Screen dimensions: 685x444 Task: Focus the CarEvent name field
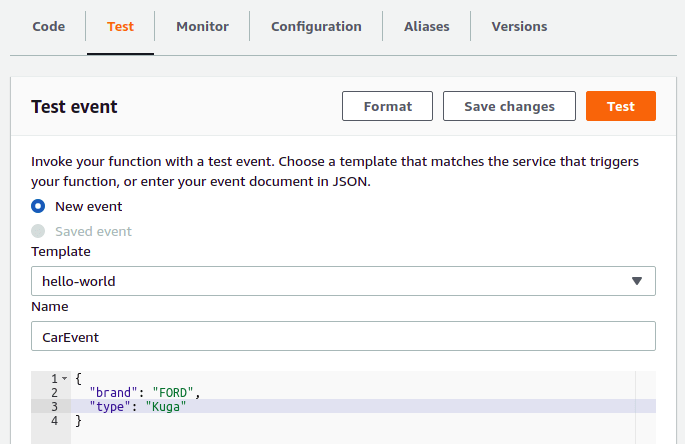[x=343, y=337]
